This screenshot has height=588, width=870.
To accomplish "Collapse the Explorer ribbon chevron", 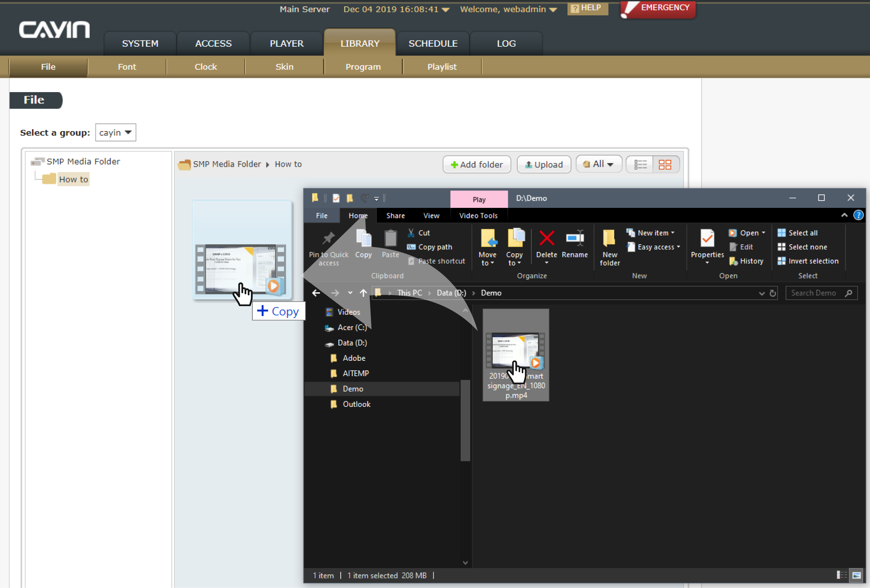I will coord(844,215).
